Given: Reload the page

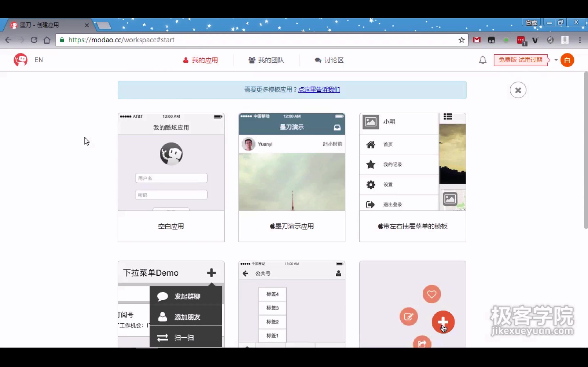Looking at the screenshot, I should pyautogui.click(x=34, y=40).
